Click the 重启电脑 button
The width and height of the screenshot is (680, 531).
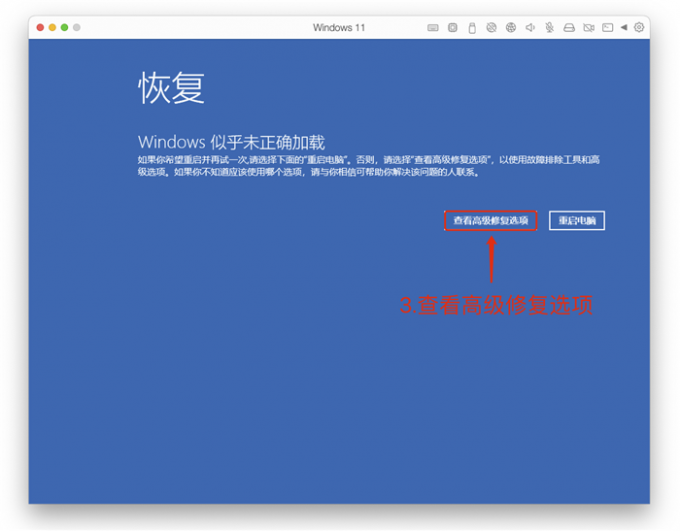pyautogui.click(x=577, y=220)
